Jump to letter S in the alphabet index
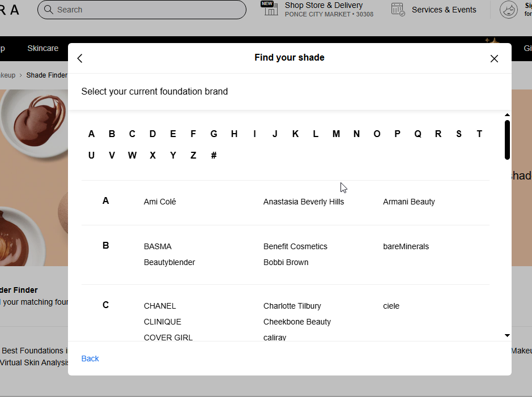The image size is (532, 397). coord(458,134)
